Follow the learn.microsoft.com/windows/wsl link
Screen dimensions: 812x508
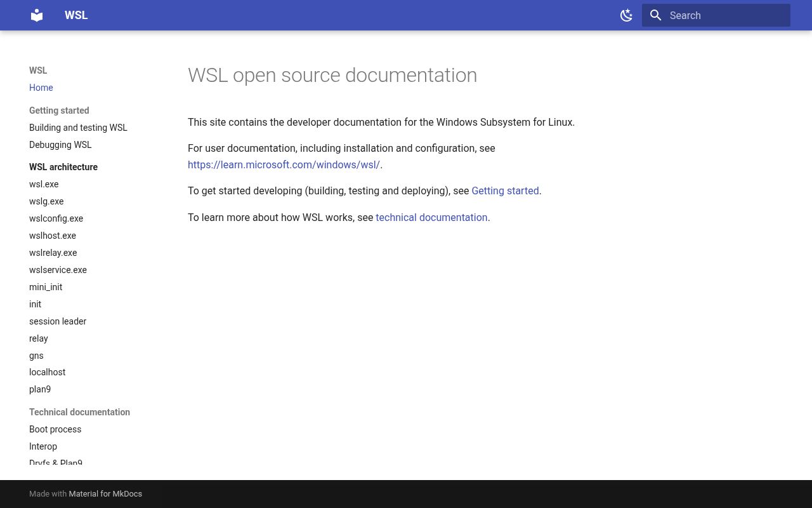click(x=284, y=164)
